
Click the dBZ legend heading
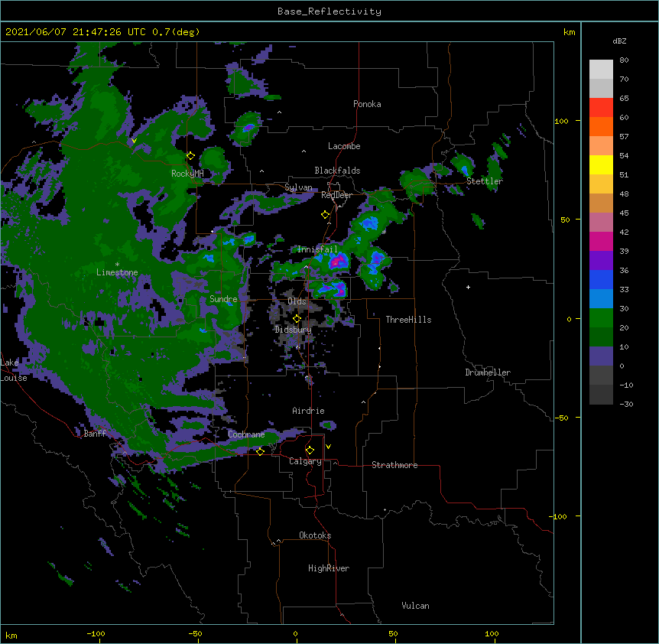coord(619,41)
